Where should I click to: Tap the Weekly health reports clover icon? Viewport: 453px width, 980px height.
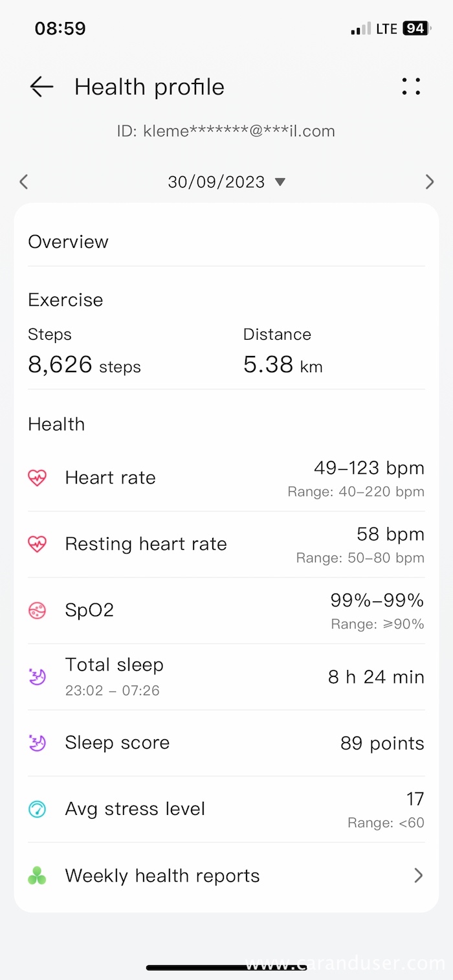point(38,876)
